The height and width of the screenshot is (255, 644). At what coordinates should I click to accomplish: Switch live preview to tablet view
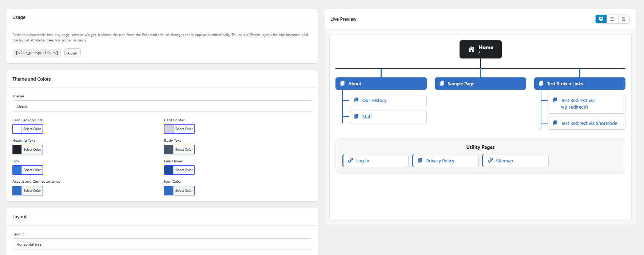(612, 19)
